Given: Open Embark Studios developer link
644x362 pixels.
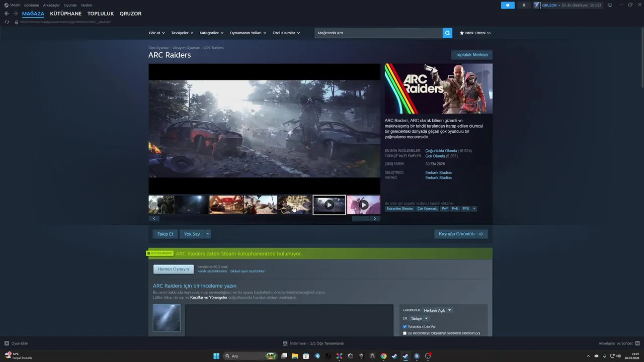Looking at the screenshot, I should pos(439,172).
